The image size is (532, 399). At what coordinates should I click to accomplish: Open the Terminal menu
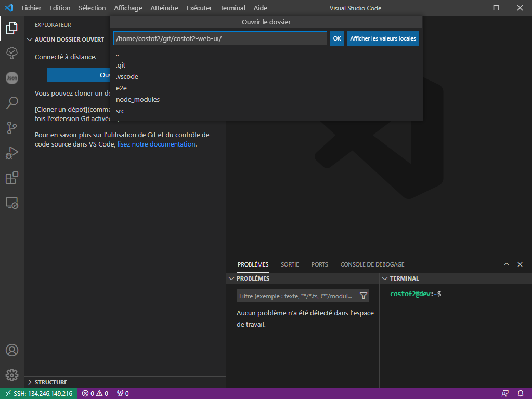(x=232, y=8)
